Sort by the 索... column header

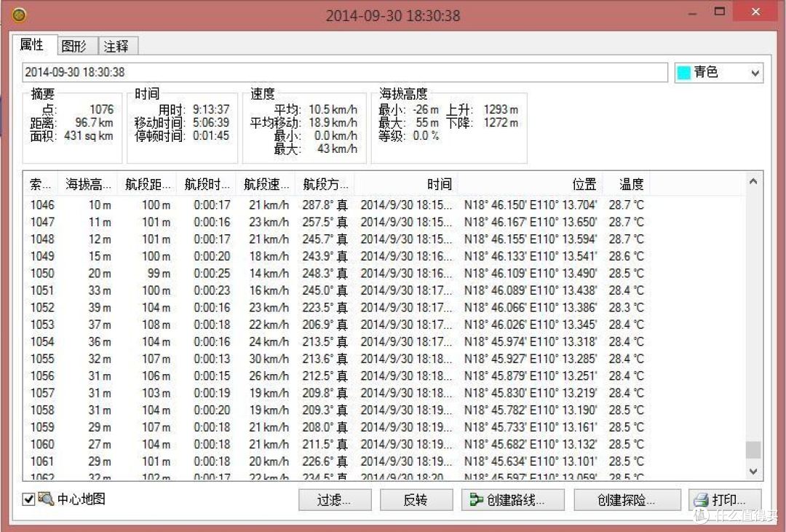click(x=41, y=185)
